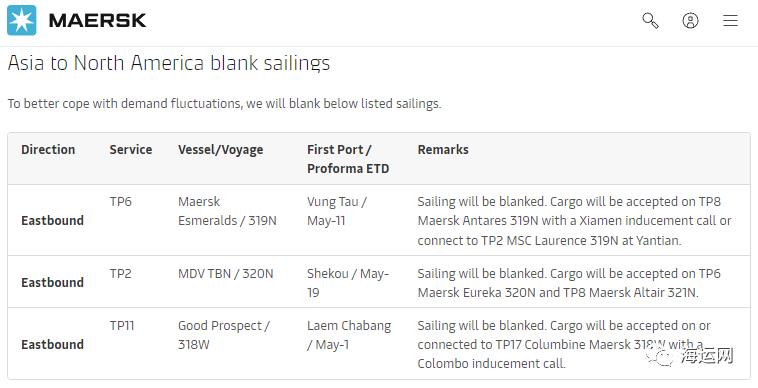Click the MAERSK wordmark
758x388 pixels.
pyautogui.click(x=98, y=20)
